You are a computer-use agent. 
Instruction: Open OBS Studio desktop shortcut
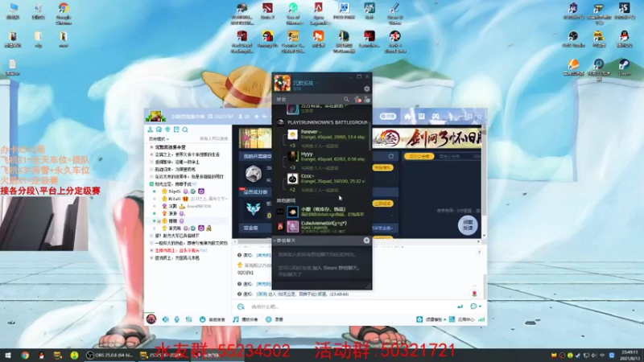(x=573, y=39)
